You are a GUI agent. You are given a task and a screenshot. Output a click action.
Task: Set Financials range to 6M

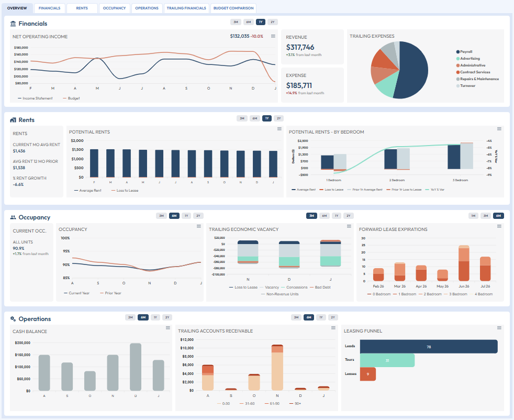pyautogui.click(x=249, y=22)
